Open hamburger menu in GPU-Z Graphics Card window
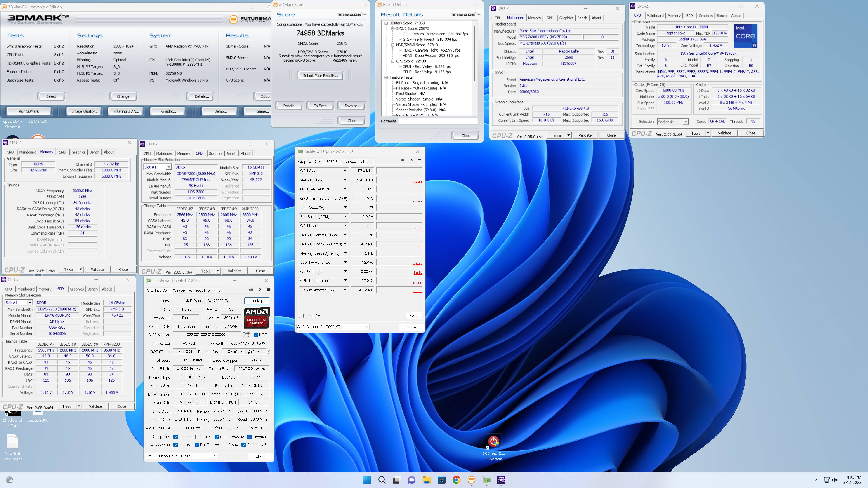868x488 pixels. (x=268, y=289)
